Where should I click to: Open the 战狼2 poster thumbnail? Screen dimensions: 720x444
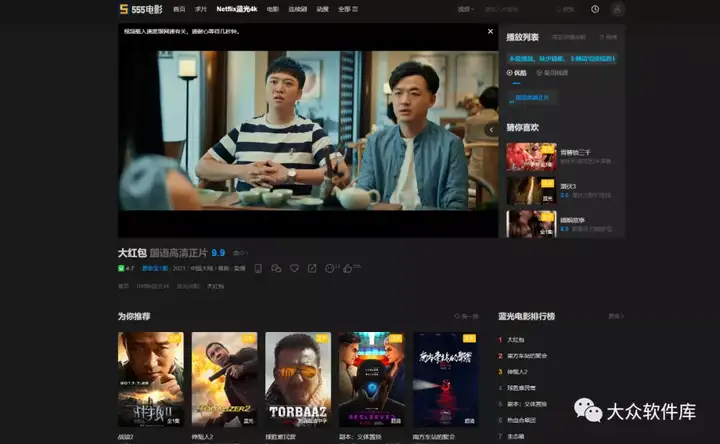tap(151, 380)
